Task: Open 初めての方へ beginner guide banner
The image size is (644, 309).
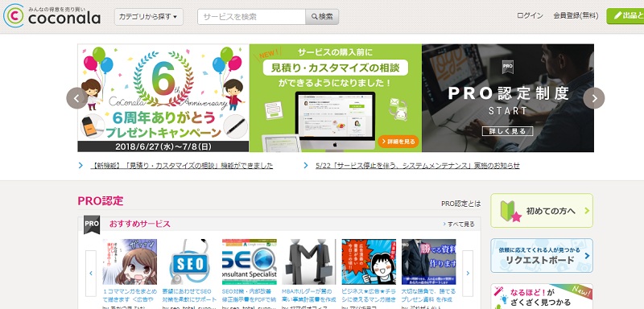Action: pyautogui.click(x=542, y=211)
